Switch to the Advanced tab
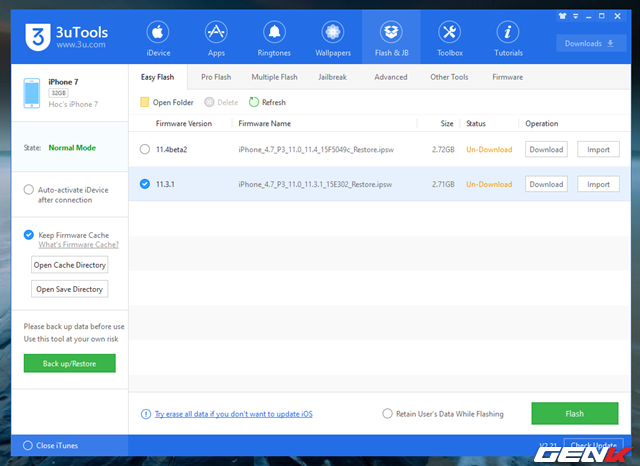Viewport: 640px width, 466px height. [x=391, y=77]
